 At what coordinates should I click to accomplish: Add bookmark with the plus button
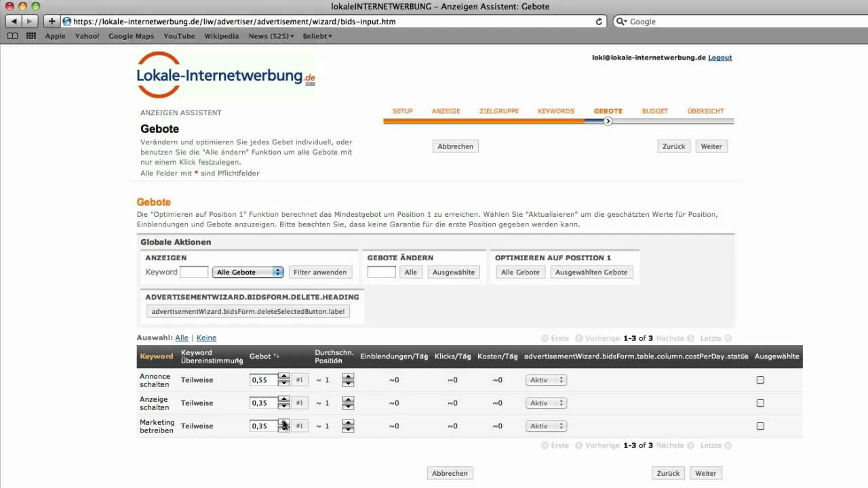click(x=52, y=22)
